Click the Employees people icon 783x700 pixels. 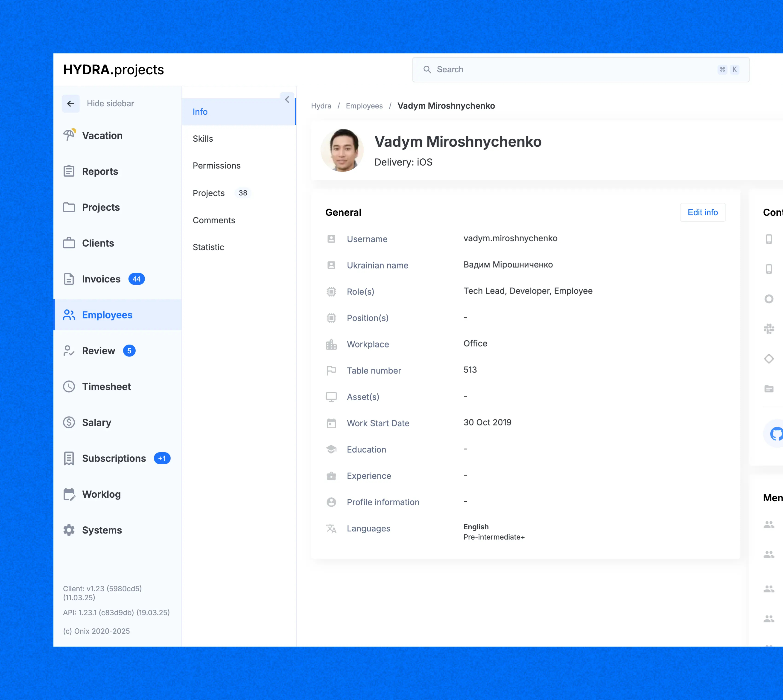(69, 315)
